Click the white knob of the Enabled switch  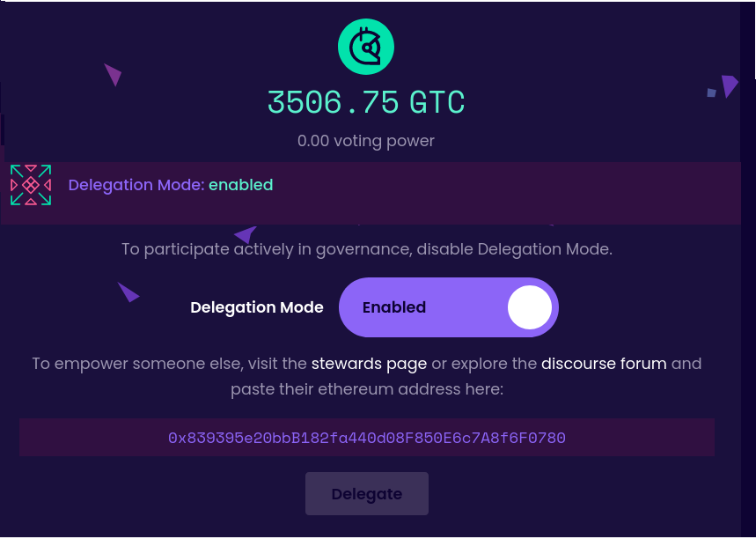tap(529, 306)
